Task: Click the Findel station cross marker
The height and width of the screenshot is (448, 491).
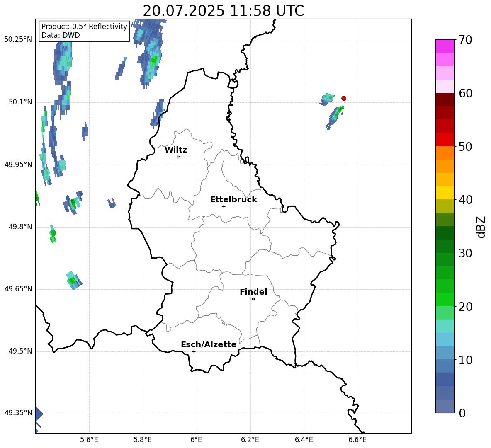Action: pyautogui.click(x=253, y=299)
